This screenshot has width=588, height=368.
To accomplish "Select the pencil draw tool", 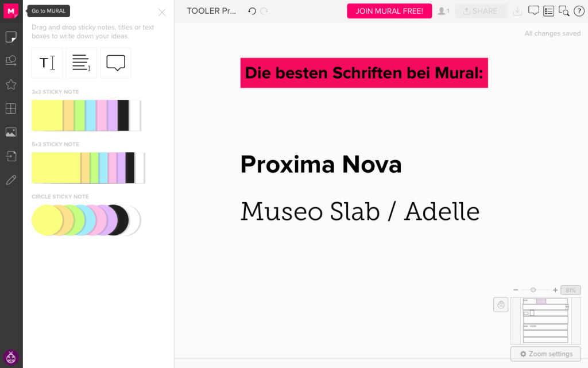I will point(11,180).
